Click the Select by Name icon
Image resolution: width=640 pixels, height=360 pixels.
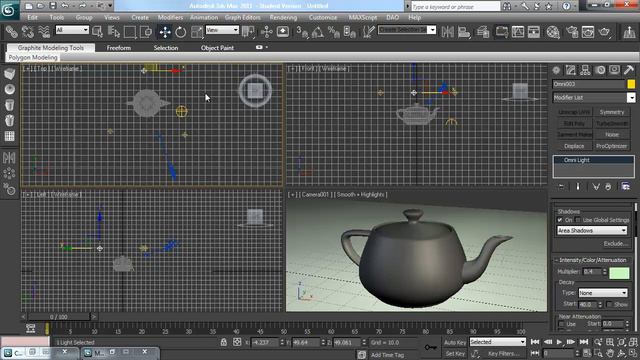coord(114,32)
